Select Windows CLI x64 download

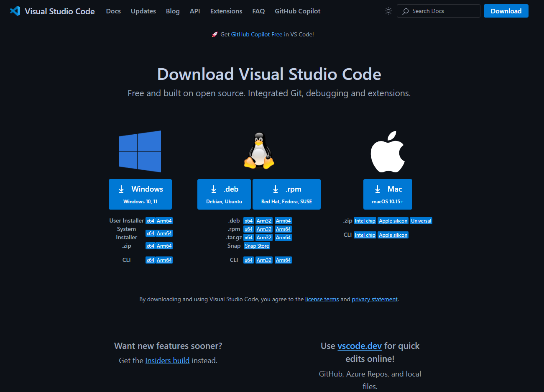coord(151,260)
